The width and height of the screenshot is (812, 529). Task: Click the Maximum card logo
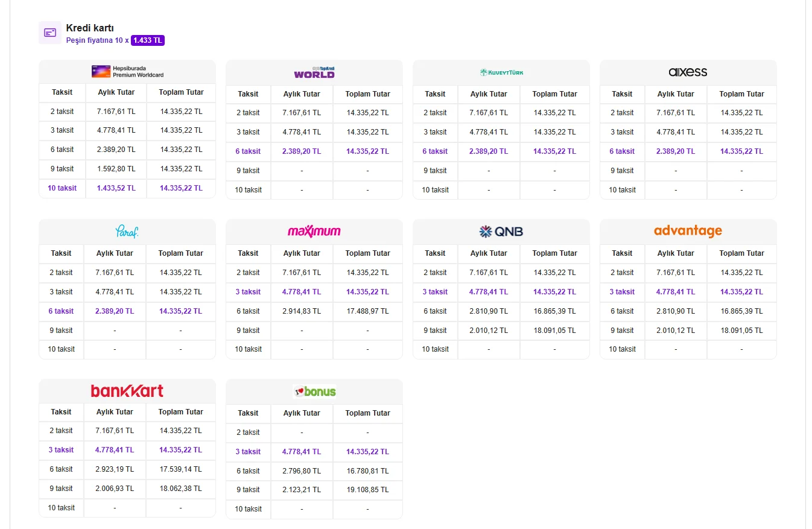[314, 232]
